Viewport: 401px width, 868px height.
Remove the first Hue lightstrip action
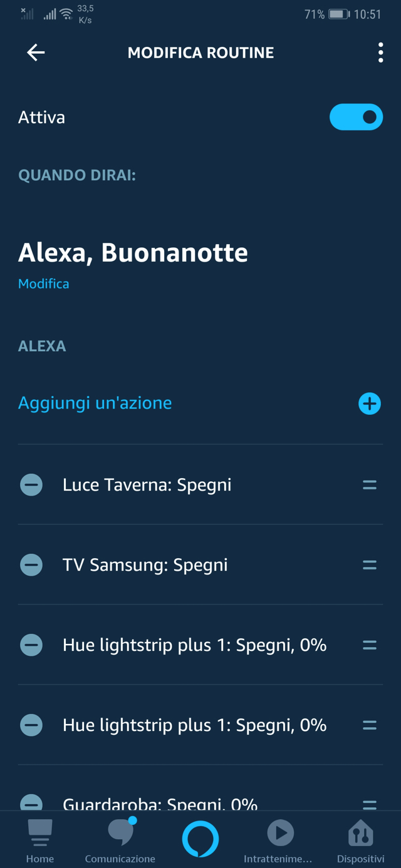point(31,645)
